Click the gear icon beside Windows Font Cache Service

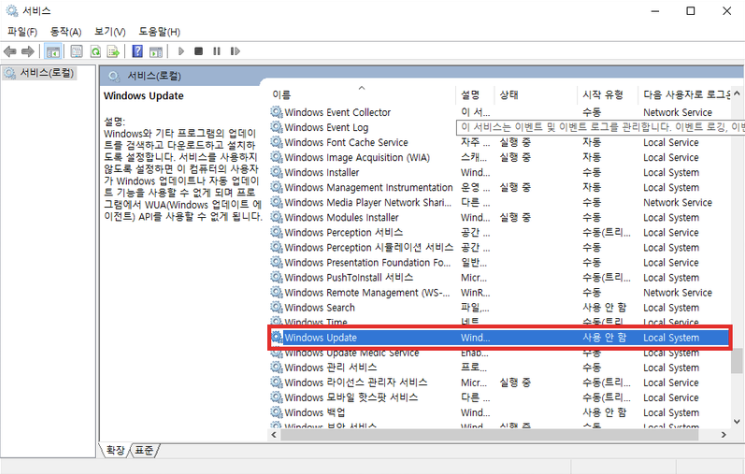pos(277,142)
